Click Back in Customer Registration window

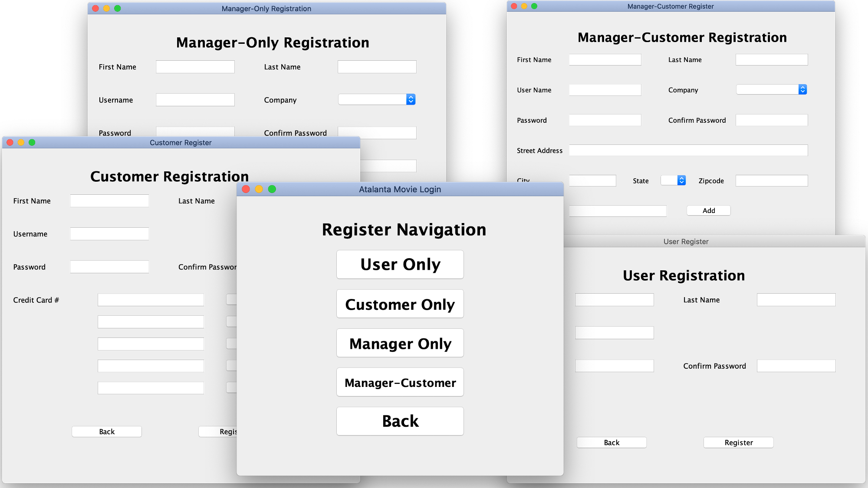pos(107,432)
